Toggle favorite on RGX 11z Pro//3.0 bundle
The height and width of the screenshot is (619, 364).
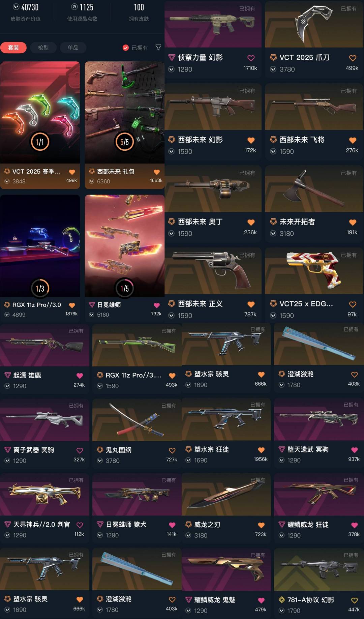coord(72,305)
